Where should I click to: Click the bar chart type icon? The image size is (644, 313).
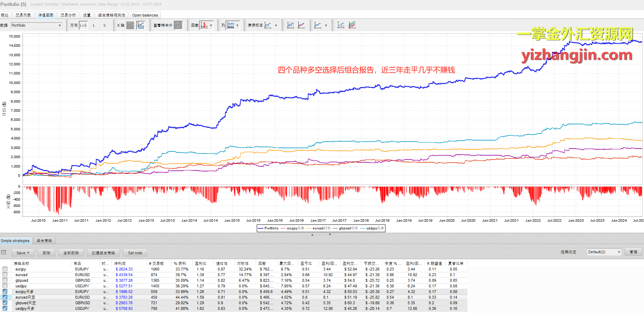tap(291, 25)
